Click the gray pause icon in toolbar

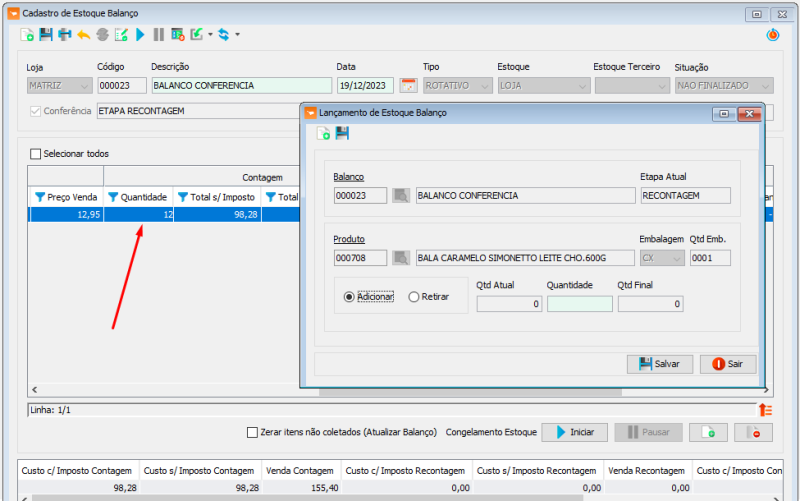pos(159,35)
